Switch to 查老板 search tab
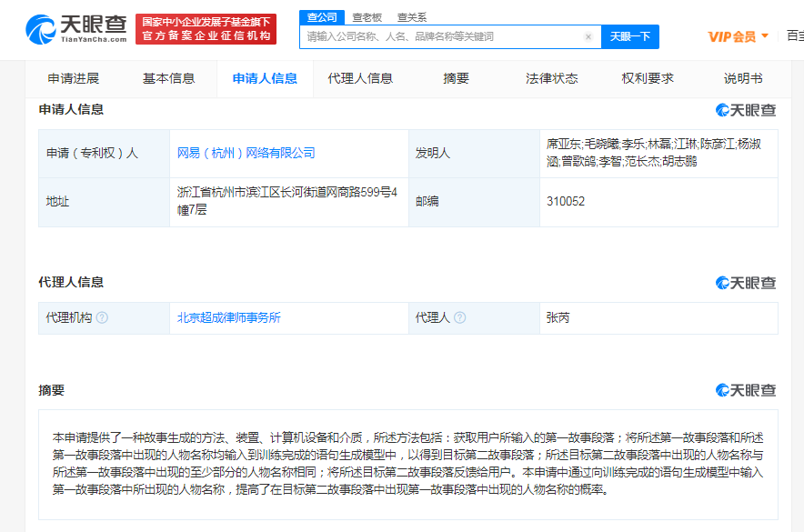The width and height of the screenshot is (804, 532). point(367,17)
